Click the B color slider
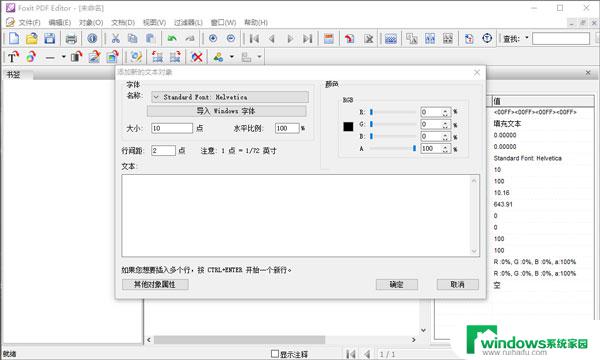Screen dimensions: 600x360 393,136
